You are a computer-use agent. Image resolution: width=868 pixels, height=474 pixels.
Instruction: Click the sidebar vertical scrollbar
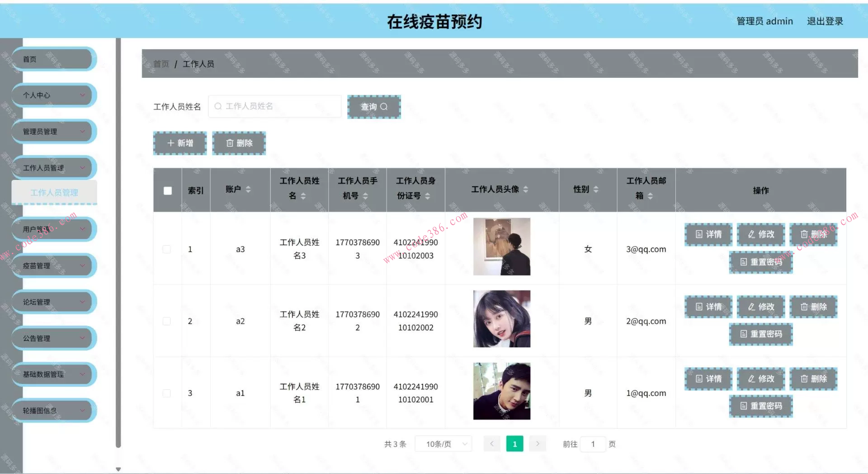coord(118,243)
